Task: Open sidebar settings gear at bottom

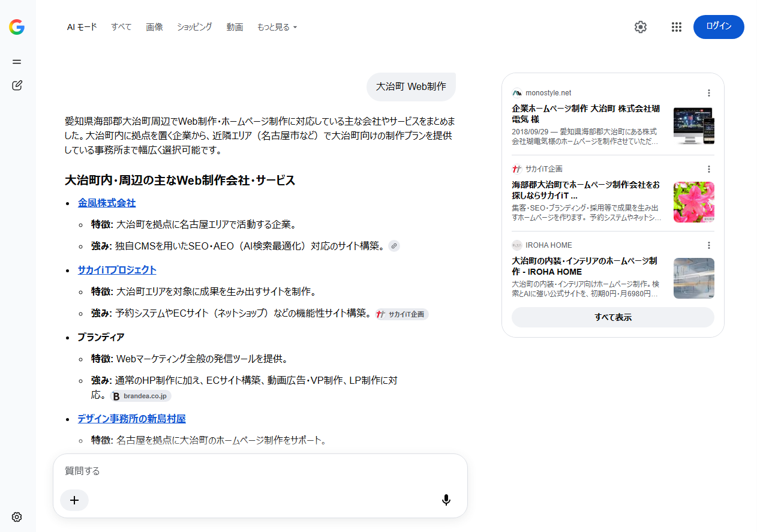Action: click(17, 517)
